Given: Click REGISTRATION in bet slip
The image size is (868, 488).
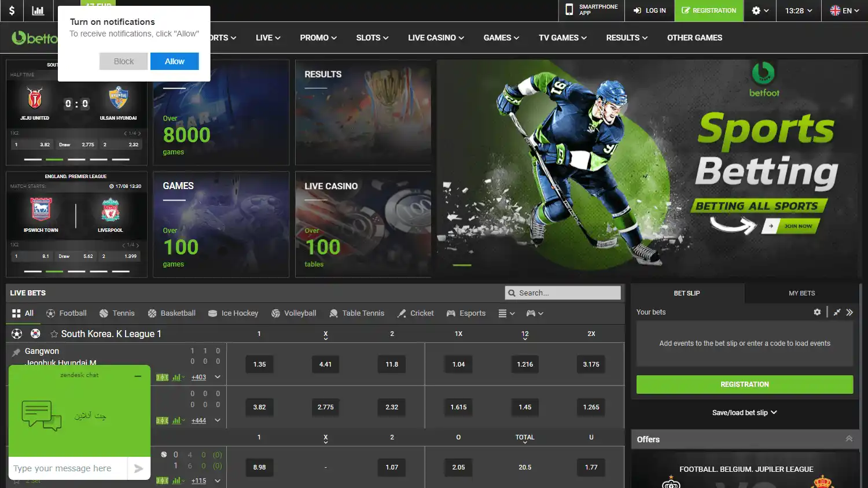Looking at the screenshot, I should pyautogui.click(x=745, y=385).
